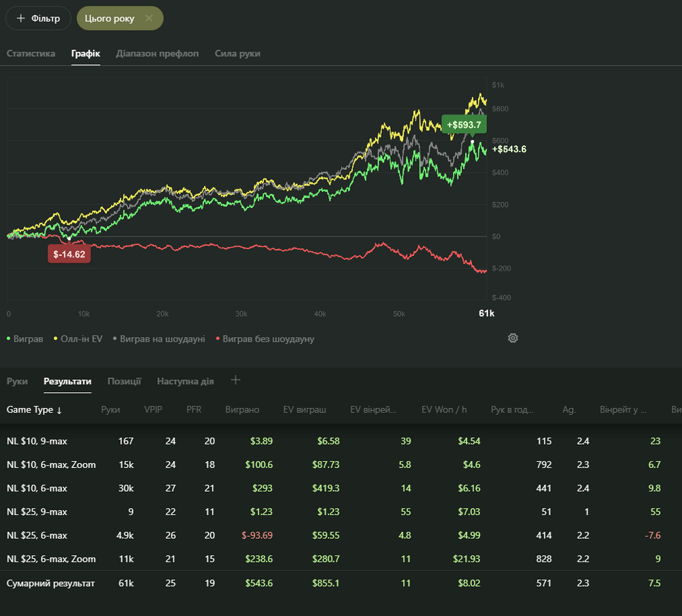682x616 pixels.
Task: Switch to the 'Позиції' tab
Action: pos(124,381)
